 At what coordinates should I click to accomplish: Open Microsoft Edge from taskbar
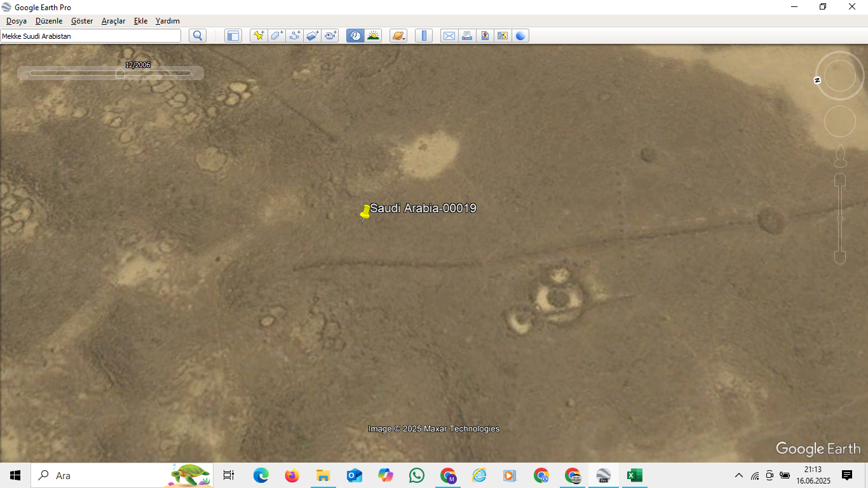click(261, 475)
